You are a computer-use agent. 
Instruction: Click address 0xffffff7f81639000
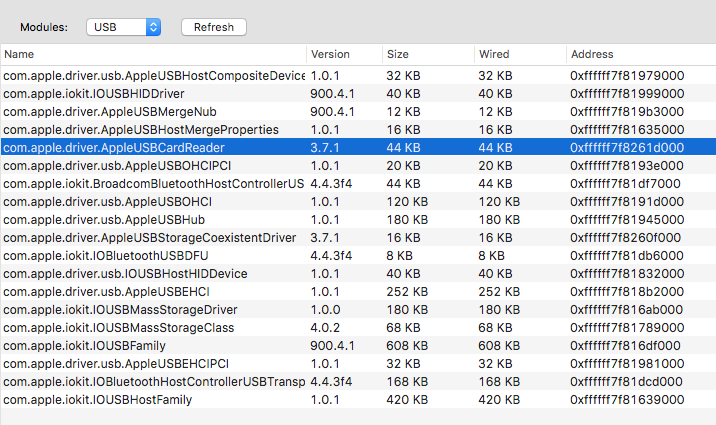click(627, 400)
